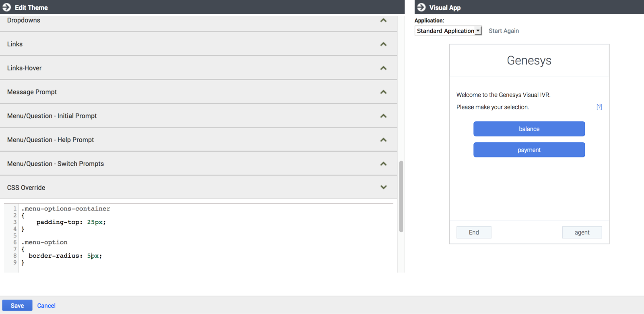Select the payment menu option

[x=529, y=150]
